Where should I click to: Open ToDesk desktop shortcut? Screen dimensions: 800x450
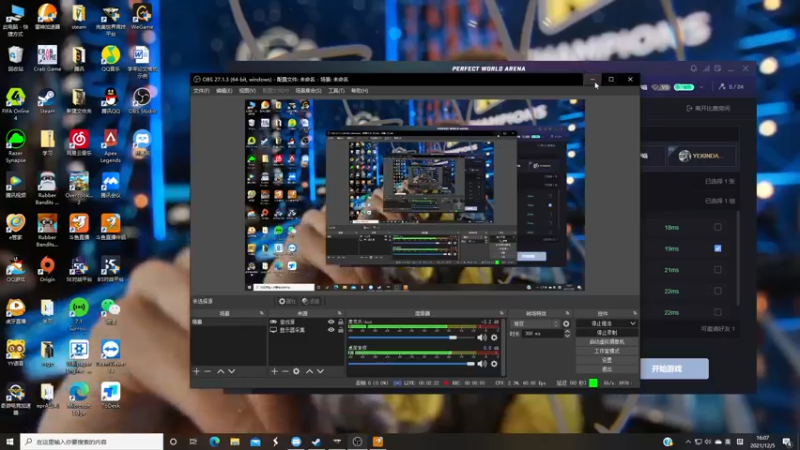coord(110,396)
